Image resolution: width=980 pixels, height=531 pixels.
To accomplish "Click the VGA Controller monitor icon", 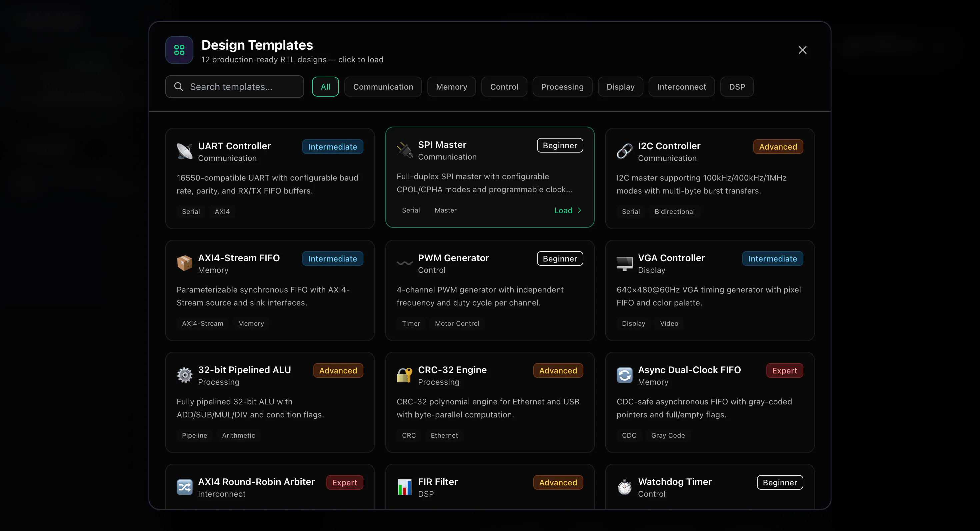I will point(624,264).
